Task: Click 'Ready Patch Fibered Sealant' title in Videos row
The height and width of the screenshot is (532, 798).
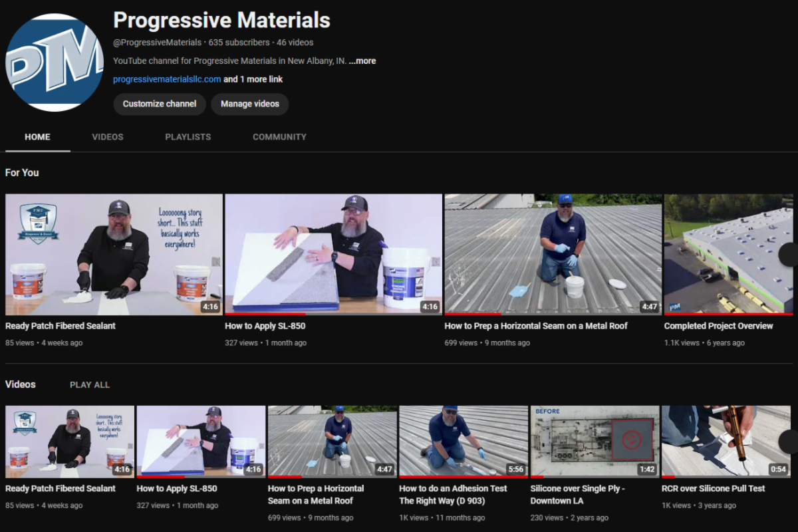Action: [61, 488]
